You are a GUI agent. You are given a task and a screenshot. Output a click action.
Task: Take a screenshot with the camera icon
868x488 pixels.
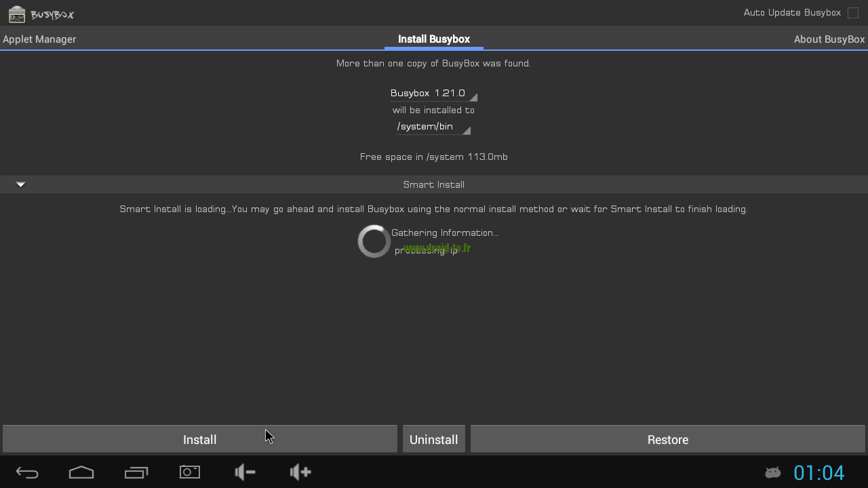point(190,472)
